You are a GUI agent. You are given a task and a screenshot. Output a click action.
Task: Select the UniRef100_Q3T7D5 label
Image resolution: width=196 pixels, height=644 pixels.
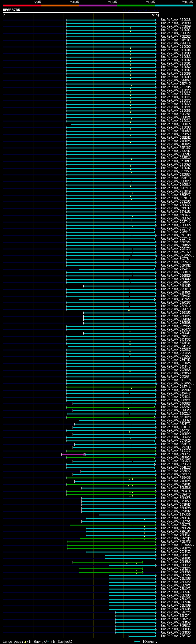(176, 87)
